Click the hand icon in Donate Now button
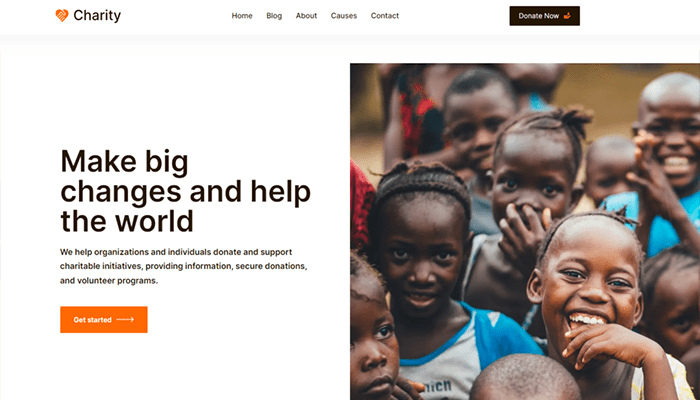Viewport: 700px width, 400px height. point(567,16)
